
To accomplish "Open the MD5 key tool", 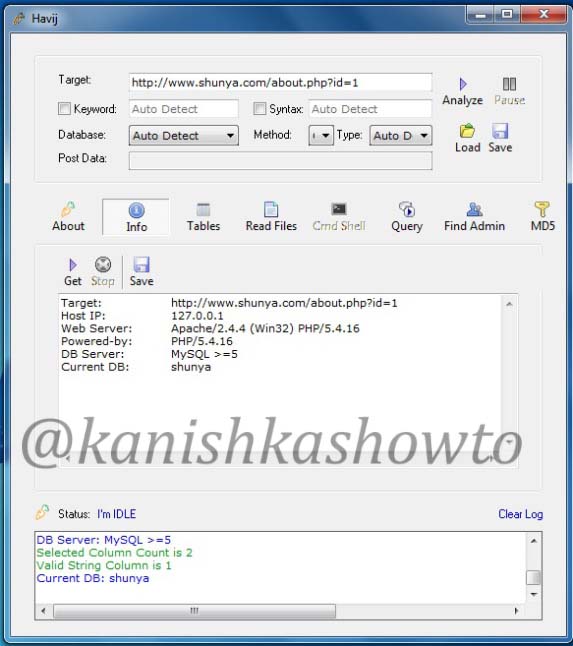I will click(x=543, y=217).
